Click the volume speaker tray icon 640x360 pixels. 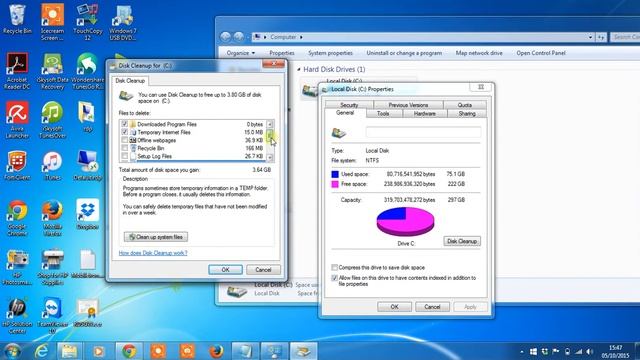[589, 351]
